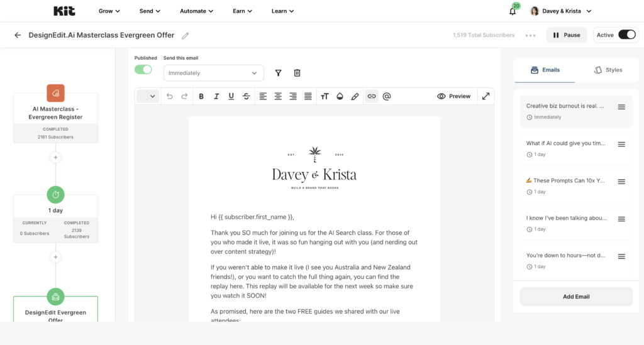Image resolution: width=644 pixels, height=345 pixels.
Task: Open the Send this email dropdown
Action: point(213,73)
